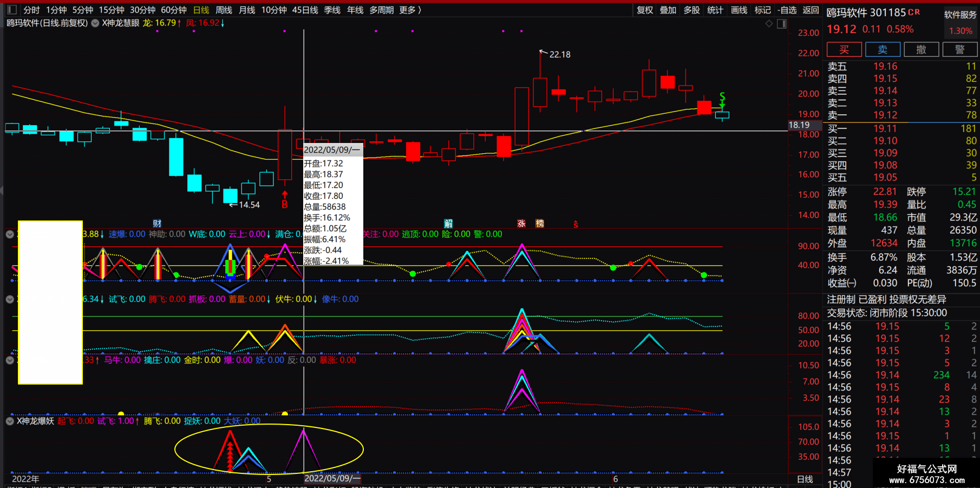This screenshot has height=488, width=980.
Task: Click the 涨 marker icon on the chart
Action: (521, 223)
